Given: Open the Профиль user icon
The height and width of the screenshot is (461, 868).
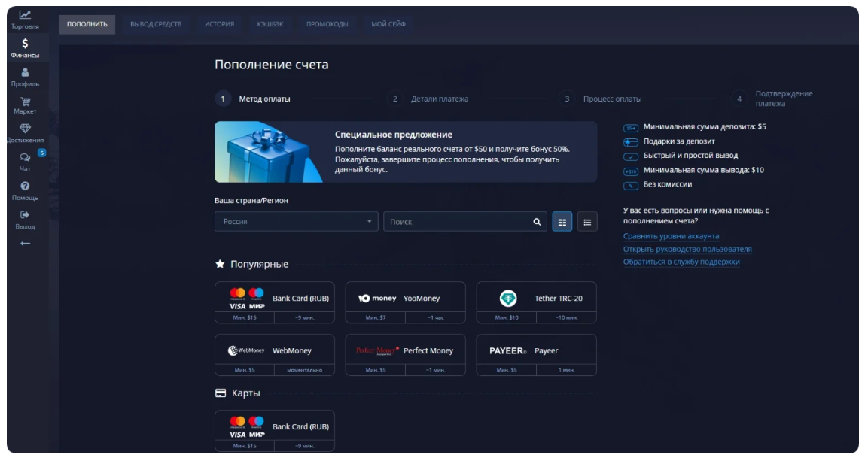Looking at the screenshot, I should point(25,72).
